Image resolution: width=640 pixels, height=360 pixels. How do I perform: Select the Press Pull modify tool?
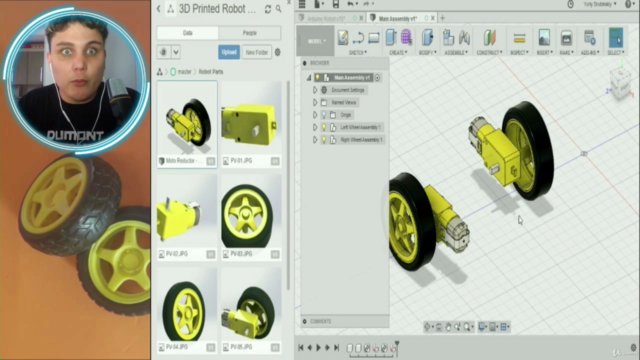(x=427, y=37)
